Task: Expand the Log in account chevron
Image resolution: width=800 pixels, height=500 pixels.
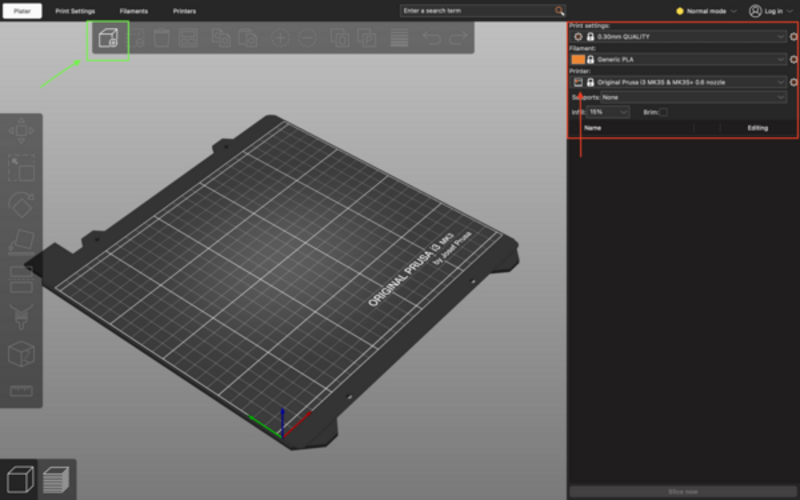Action: 790,11
